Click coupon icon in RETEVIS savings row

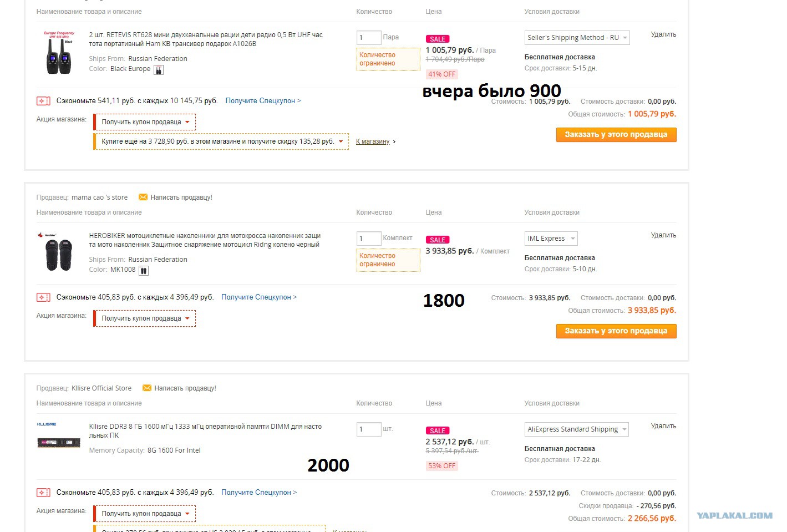(43, 101)
